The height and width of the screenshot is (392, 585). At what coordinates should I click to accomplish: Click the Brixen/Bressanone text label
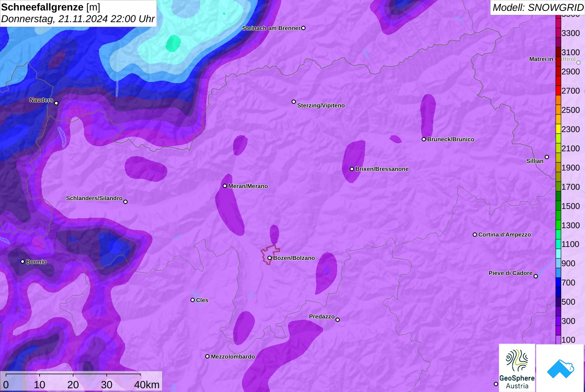coord(382,169)
